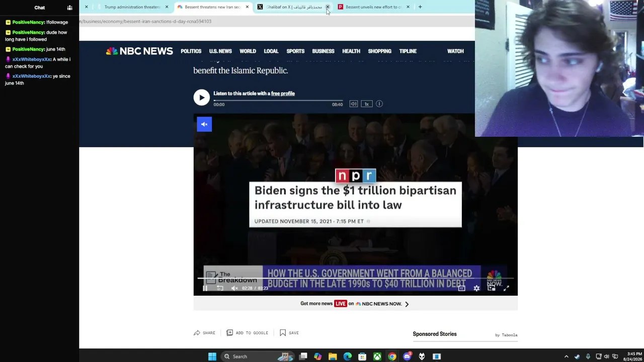Toggle closed captions on the video

[x=461, y=288]
